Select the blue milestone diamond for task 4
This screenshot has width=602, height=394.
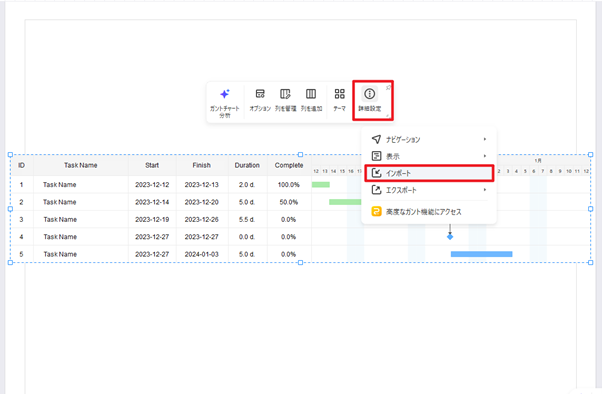450,237
